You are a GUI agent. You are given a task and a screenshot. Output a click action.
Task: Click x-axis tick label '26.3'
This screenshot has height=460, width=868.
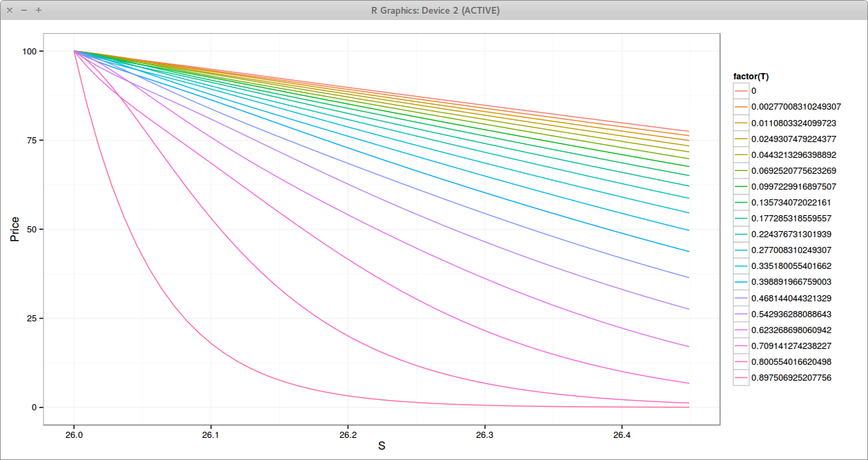click(484, 435)
